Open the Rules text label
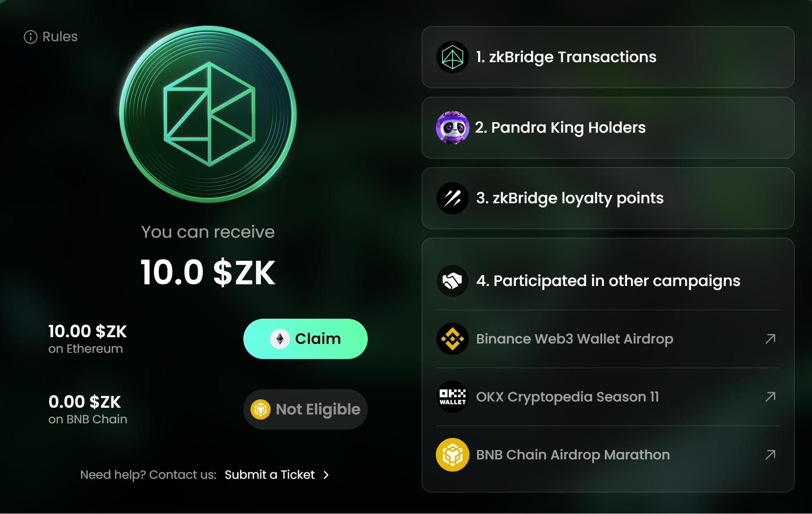 (x=60, y=37)
